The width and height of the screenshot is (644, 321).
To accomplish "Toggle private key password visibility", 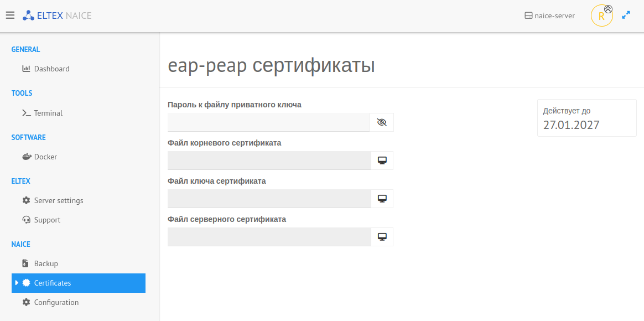I will click(x=381, y=122).
